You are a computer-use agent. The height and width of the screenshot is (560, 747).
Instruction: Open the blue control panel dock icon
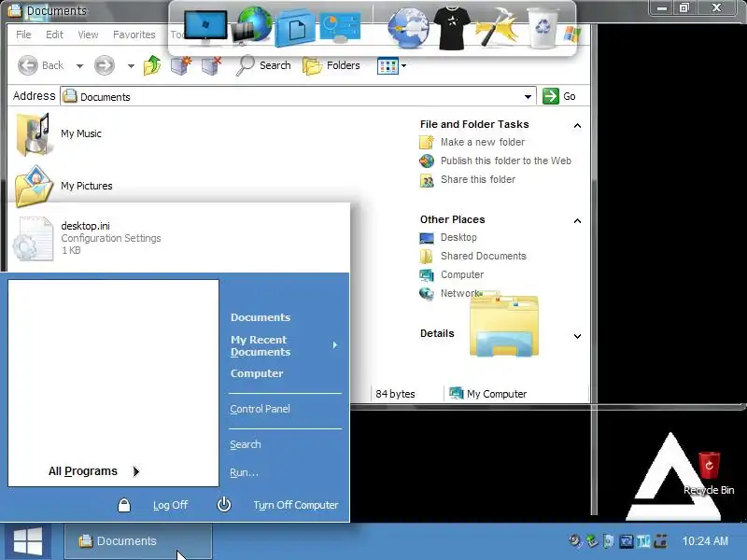pyautogui.click(x=340, y=27)
